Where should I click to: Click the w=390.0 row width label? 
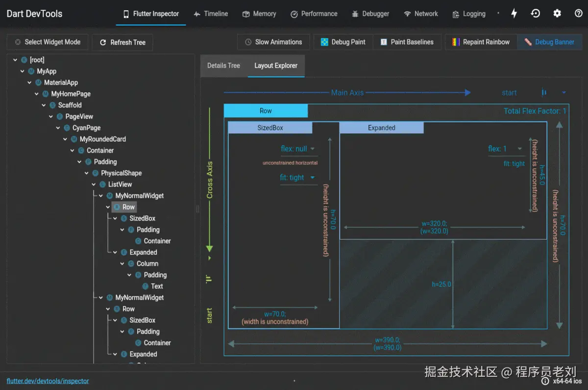[388, 343]
